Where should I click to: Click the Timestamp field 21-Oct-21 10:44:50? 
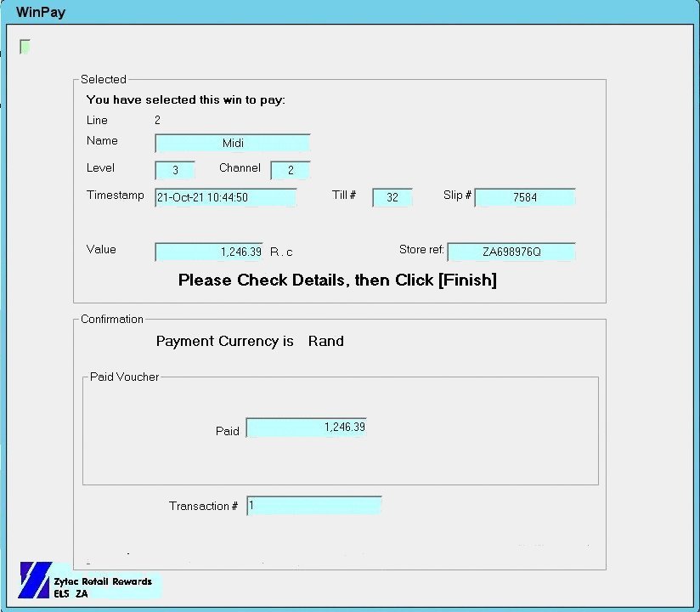point(225,197)
